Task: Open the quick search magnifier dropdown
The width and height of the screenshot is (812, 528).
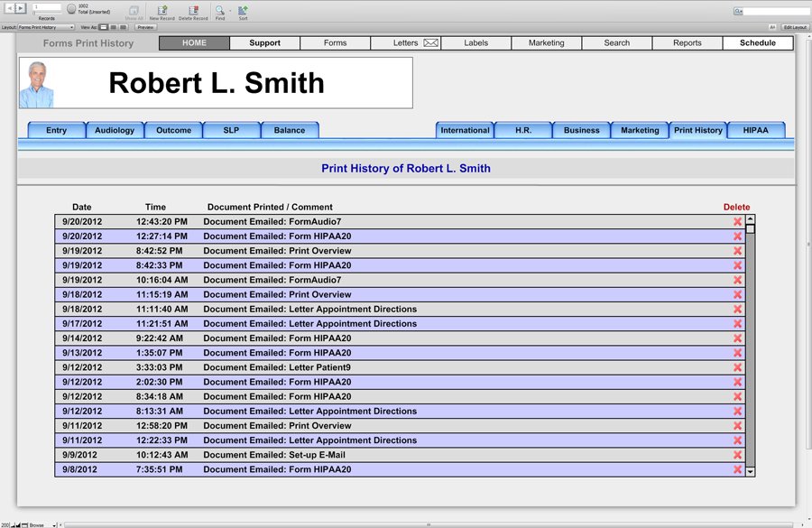Action: (738, 12)
